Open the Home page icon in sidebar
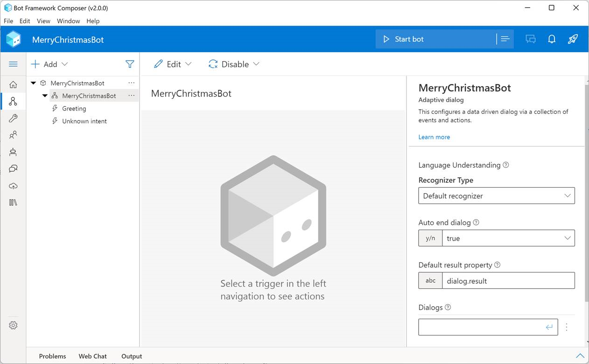 coord(13,84)
